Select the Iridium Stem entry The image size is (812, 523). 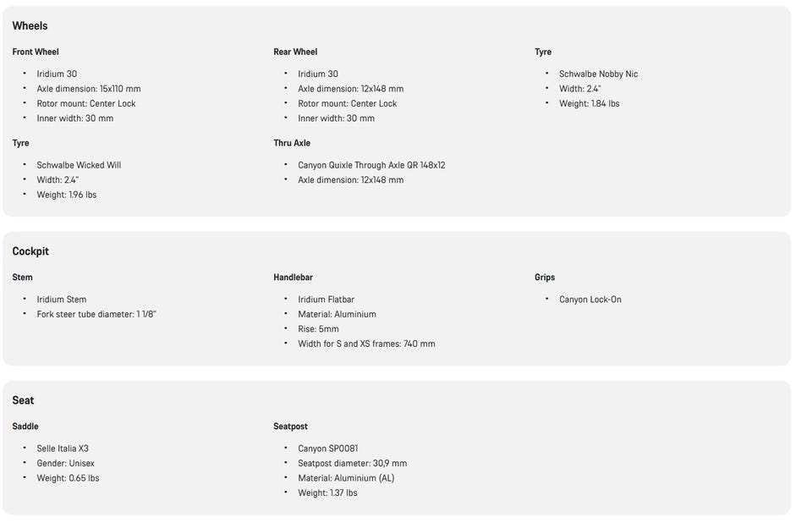click(x=61, y=300)
